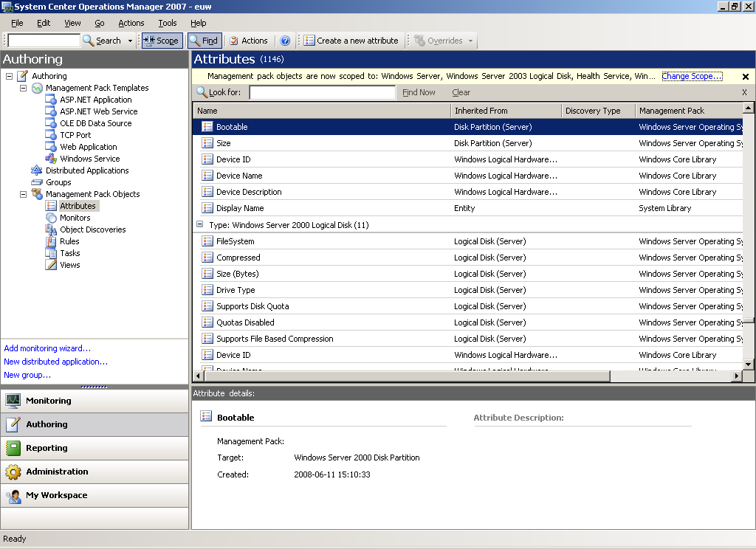
Task: Select the Quotas Disabled attribute row
Action: coord(467,322)
